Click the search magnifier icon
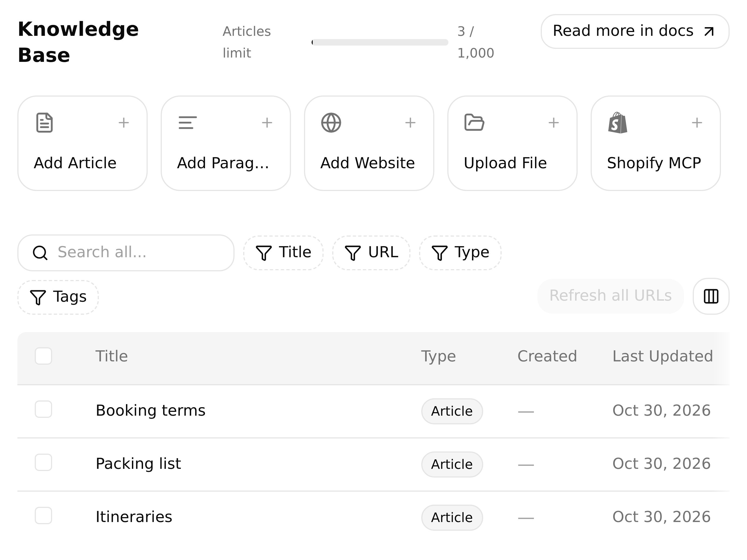Viewport: 747px width, 560px height. (x=40, y=253)
